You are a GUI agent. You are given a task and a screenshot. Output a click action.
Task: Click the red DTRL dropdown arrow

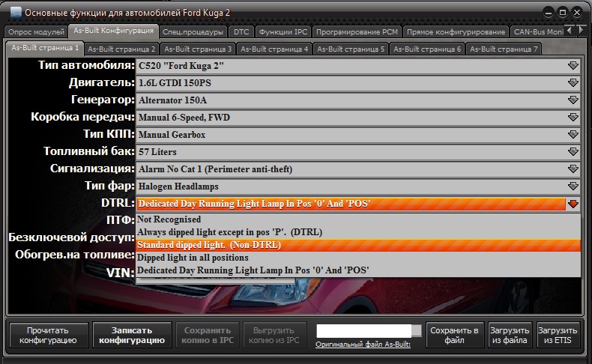tap(573, 204)
